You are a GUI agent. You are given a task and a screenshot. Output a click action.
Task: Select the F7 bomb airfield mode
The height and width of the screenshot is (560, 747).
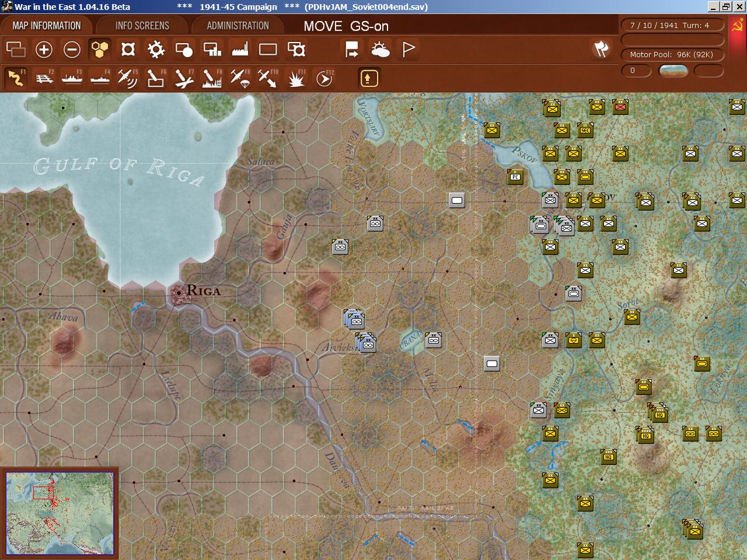point(184,78)
